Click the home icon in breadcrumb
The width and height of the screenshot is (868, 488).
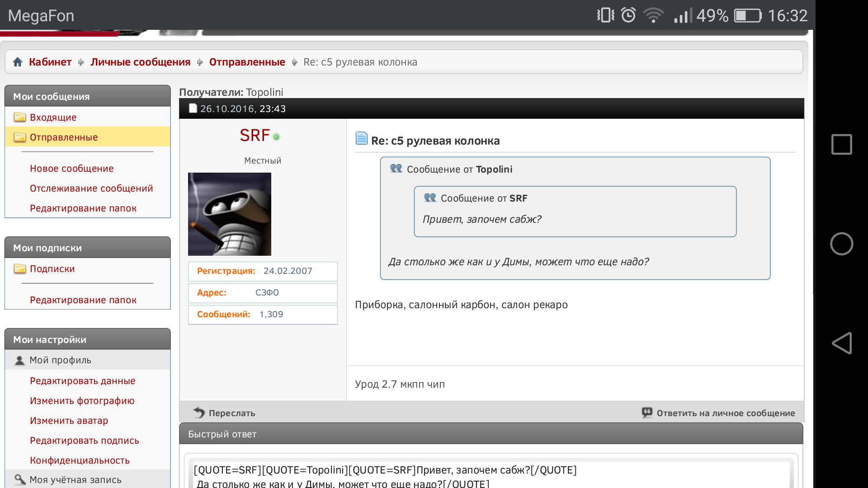(x=18, y=62)
